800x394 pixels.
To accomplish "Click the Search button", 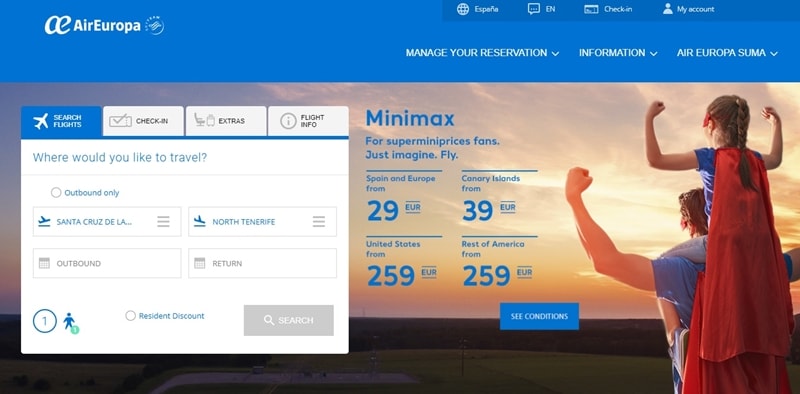I will 289,321.
